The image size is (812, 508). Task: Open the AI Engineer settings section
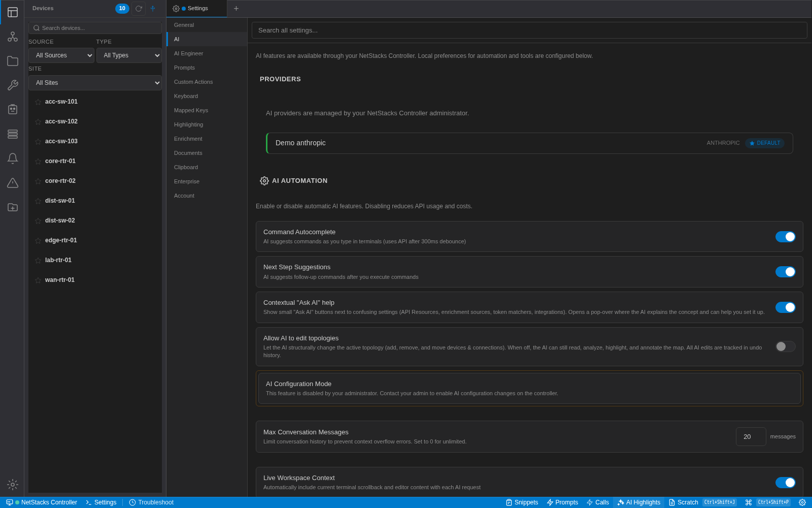click(207, 53)
